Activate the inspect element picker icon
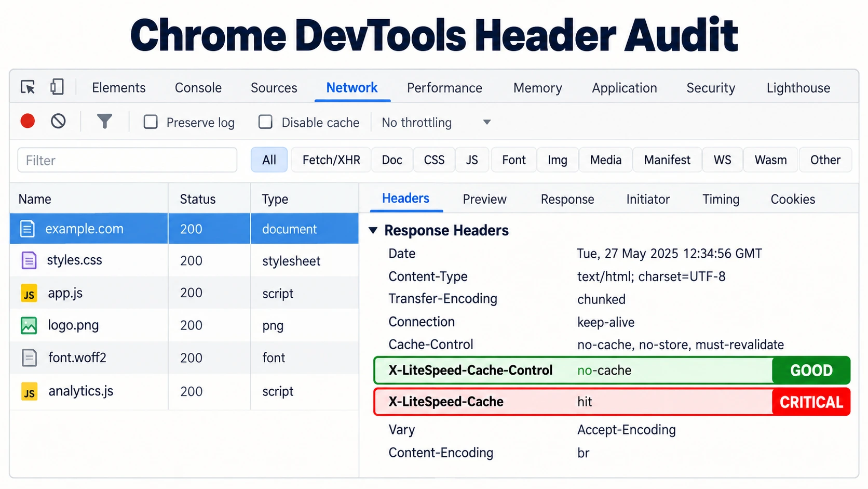 (28, 87)
